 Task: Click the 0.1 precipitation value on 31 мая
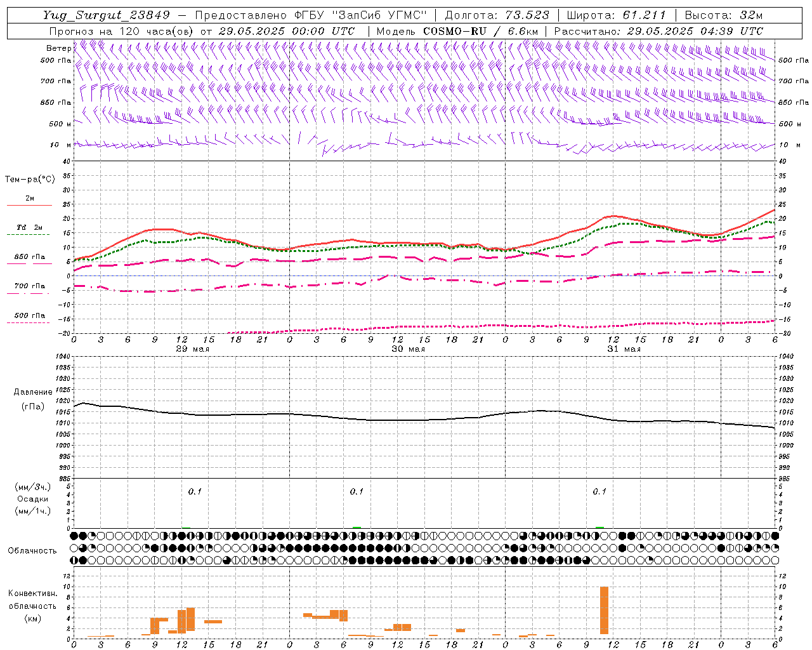[x=599, y=492]
